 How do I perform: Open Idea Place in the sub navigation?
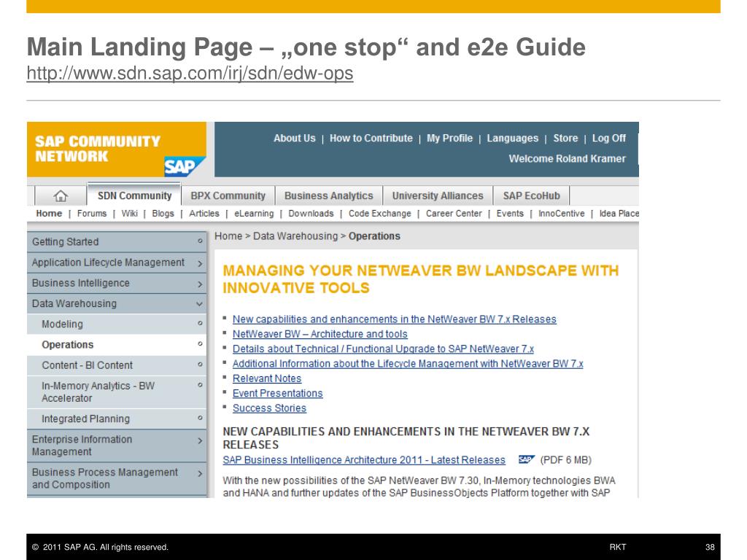(619, 214)
